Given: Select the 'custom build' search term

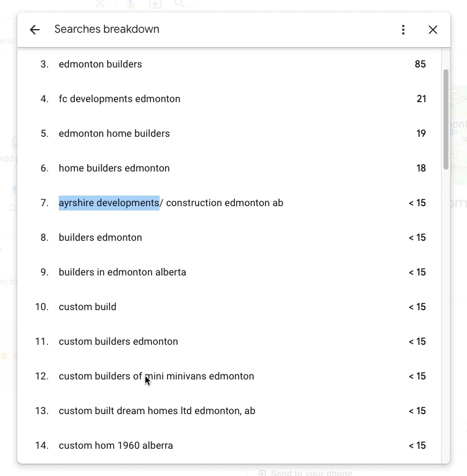Looking at the screenshot, I should [x=87, y=307].
